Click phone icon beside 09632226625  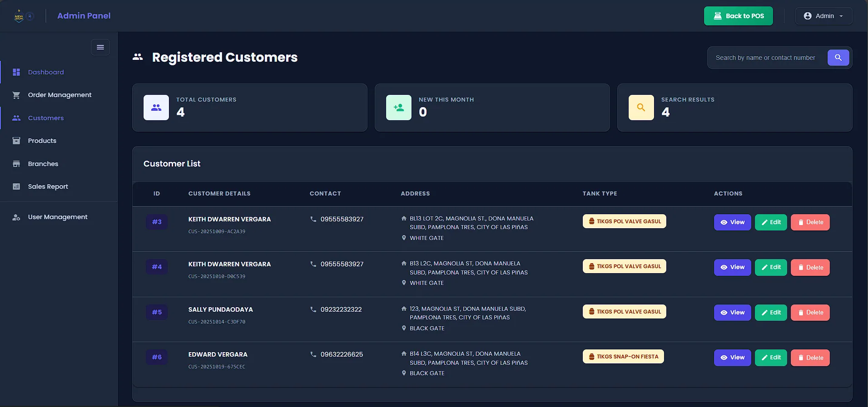[x=313, y=354]
